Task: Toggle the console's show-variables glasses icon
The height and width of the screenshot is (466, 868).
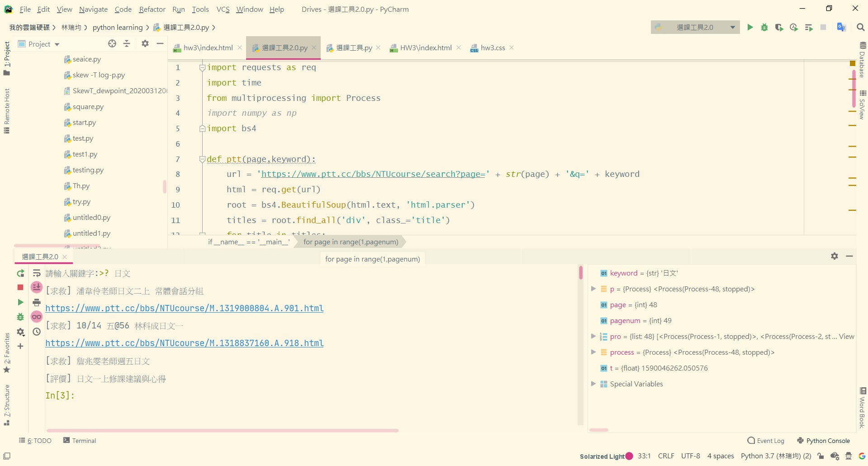Action: coord(37,317)
